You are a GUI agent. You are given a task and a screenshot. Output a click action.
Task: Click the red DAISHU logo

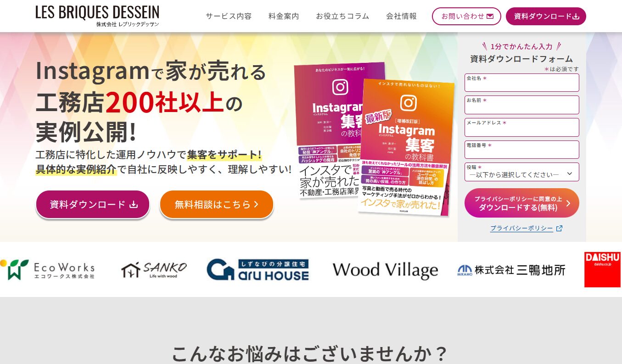[x=603, y=269]
